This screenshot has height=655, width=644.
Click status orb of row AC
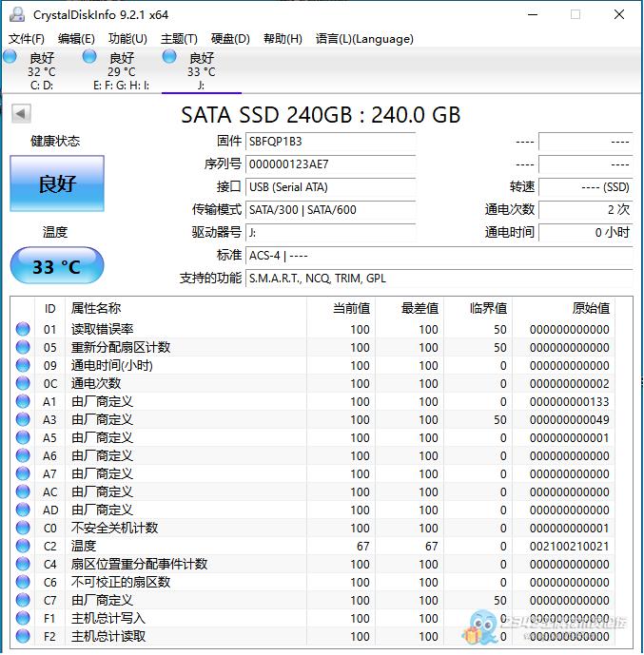(23, 491)
